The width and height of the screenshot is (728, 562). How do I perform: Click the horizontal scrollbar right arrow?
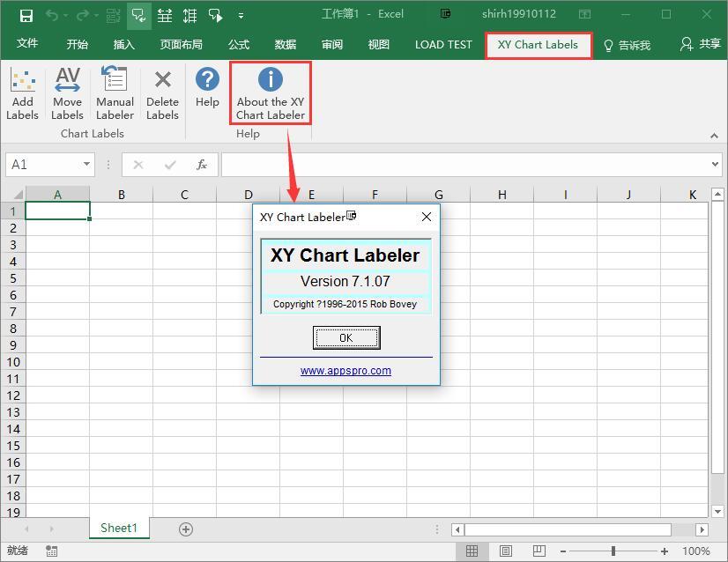tap(702, 529)
